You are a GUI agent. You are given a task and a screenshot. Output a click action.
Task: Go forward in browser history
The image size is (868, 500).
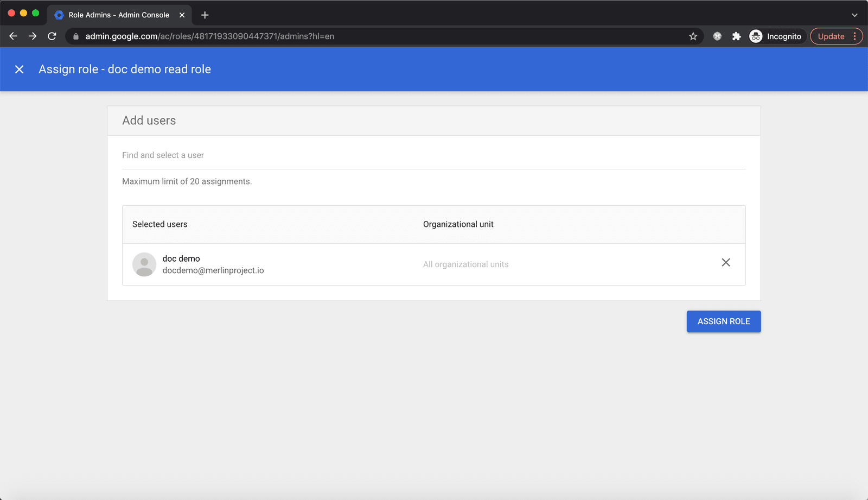[33, 36]
